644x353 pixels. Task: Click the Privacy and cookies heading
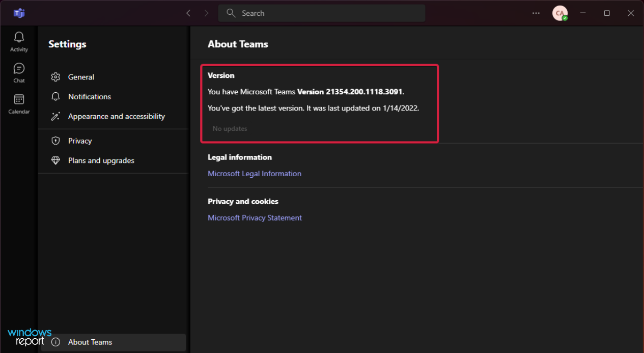[x=243, y=201]
